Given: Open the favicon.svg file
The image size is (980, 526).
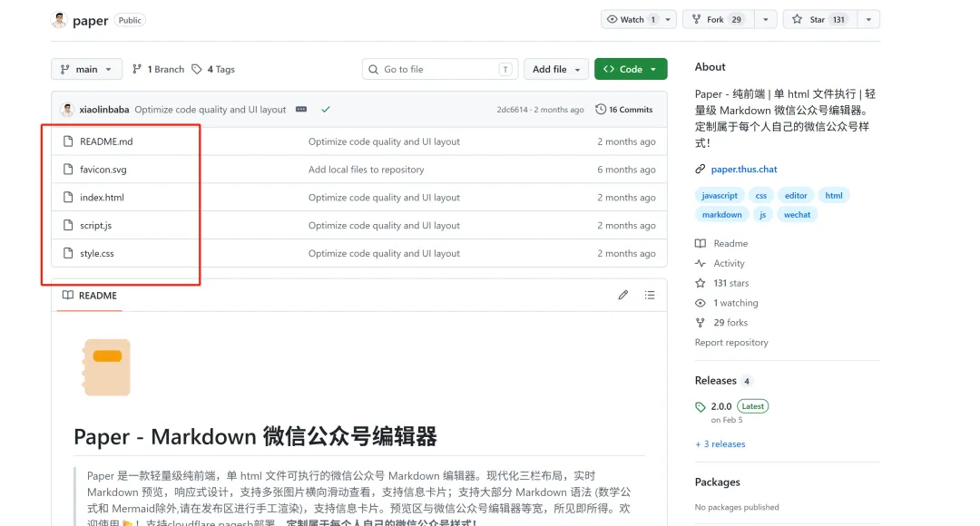Looking at the screenshot, I should coord(103,170).
